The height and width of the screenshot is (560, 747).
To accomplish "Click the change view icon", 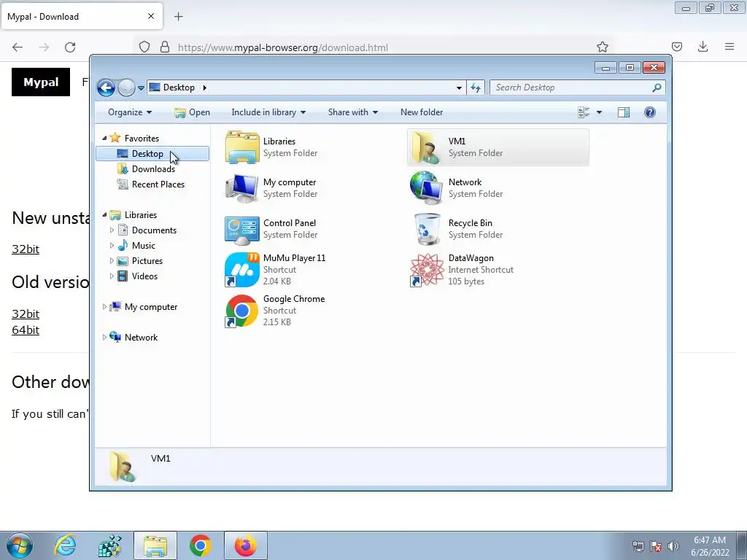I will click(584, 112).
